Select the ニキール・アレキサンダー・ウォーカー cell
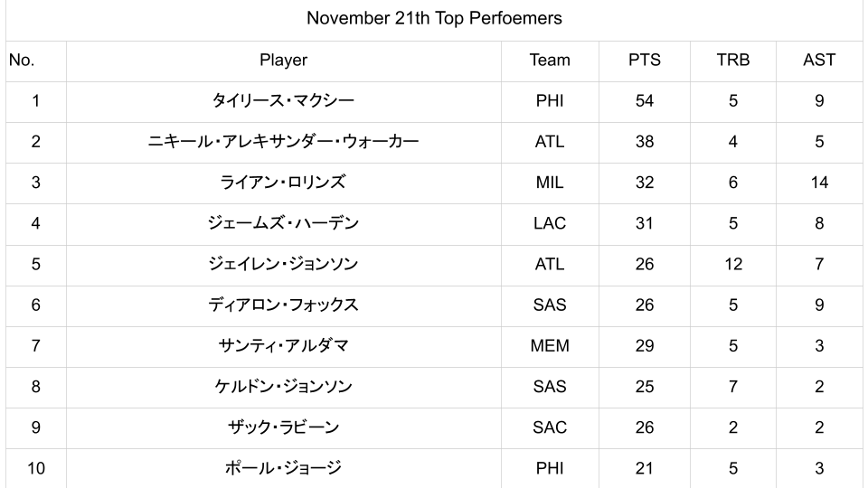 tap(283, 142)
